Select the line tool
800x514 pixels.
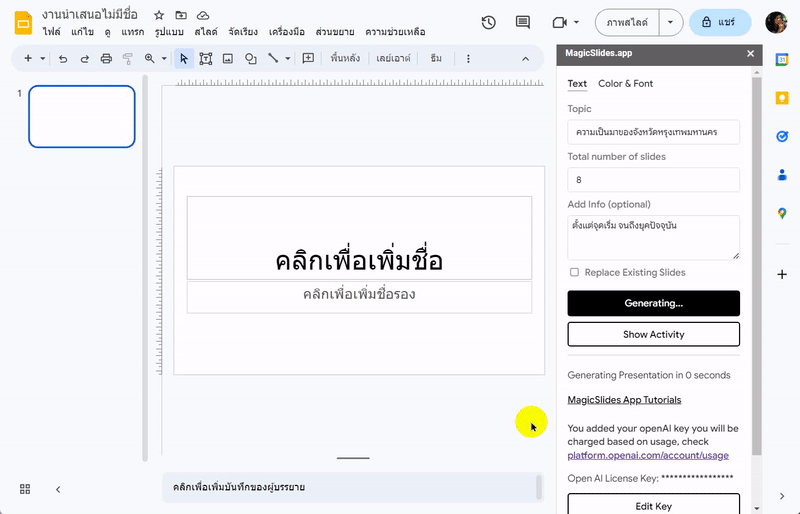(x=273, y=58)
